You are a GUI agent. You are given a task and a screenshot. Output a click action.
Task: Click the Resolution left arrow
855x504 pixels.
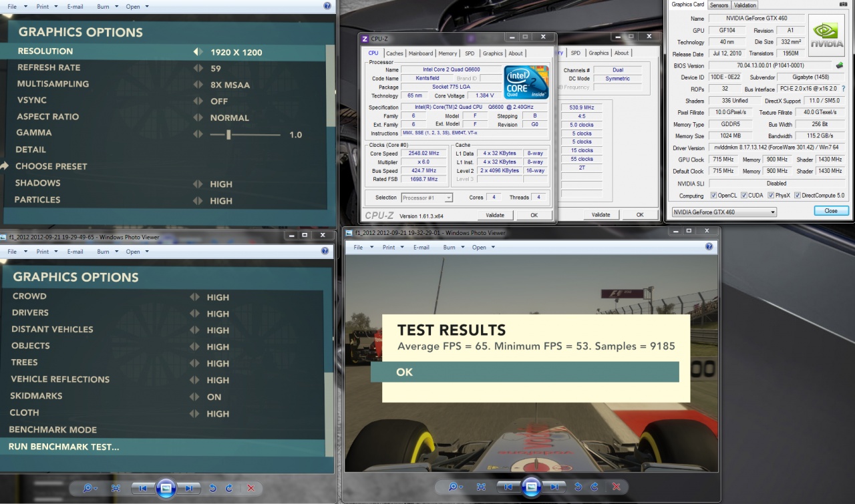coord(196,52)
